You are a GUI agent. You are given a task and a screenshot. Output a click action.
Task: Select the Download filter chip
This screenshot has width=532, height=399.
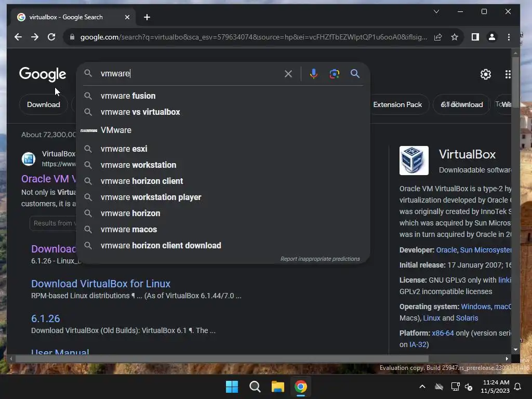(44, 104)
